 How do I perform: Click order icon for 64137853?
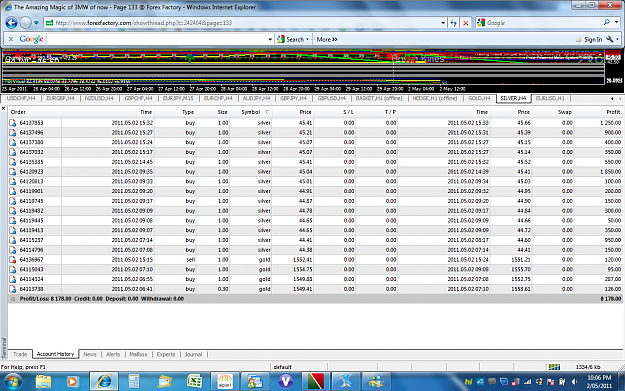[13, 123]
